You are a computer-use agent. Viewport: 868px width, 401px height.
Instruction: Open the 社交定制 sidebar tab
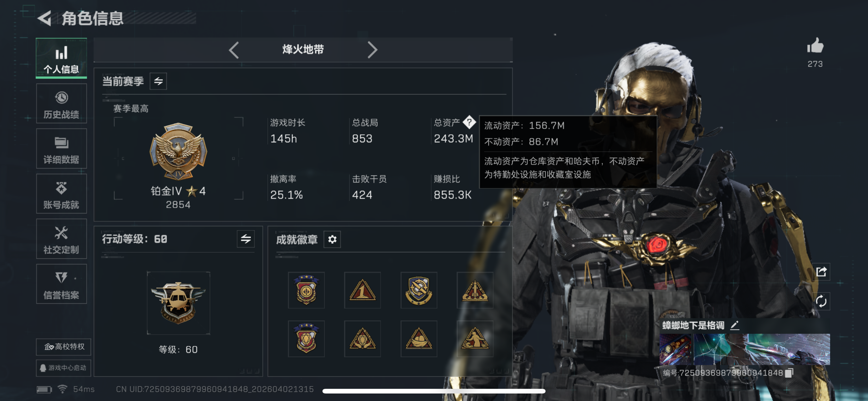61,239
